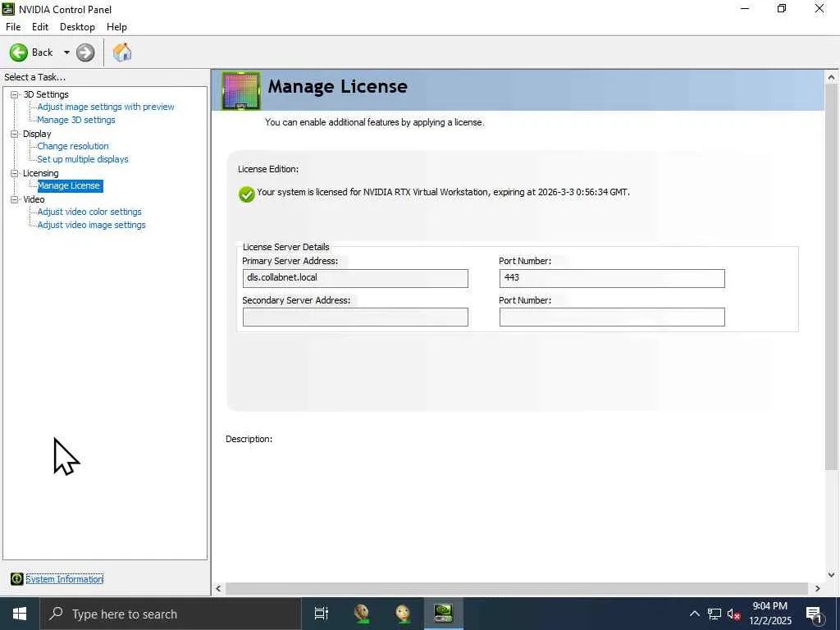Click the grey Forward arrow icon
Image resolution: width=840 pixels, height=630 pixels.
click(85, 52)
